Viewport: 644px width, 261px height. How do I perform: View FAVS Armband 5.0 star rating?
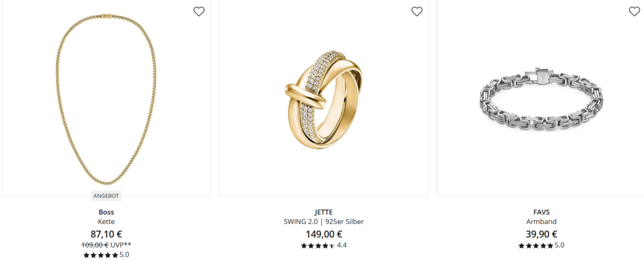click(541, 245)
